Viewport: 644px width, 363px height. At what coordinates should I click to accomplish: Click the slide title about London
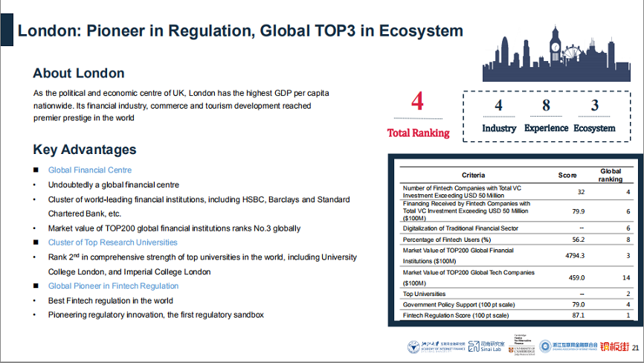[240, 30]
